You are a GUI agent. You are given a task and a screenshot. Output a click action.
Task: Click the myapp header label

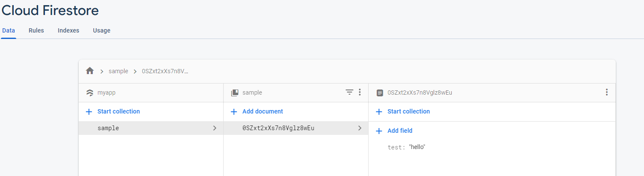tap(106, 92)
